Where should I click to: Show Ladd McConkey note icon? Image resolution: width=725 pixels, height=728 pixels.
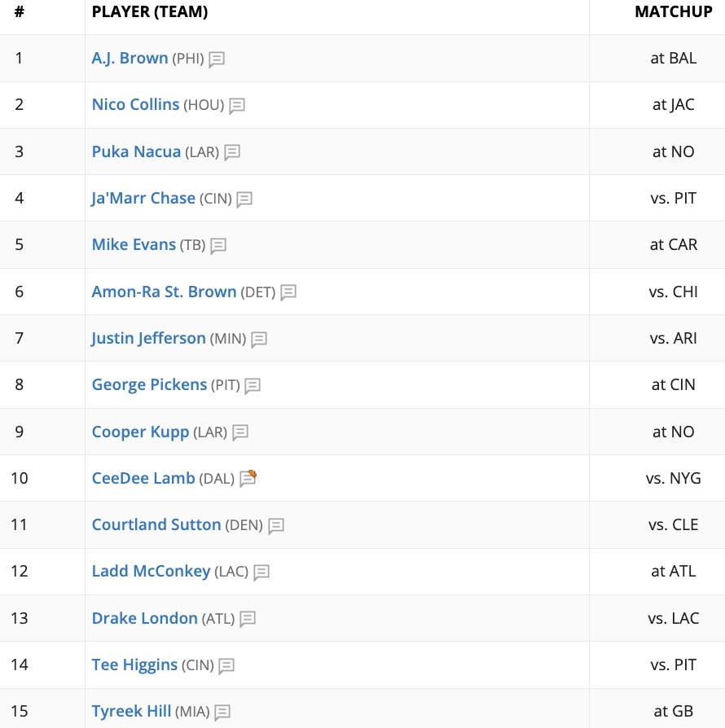tap(261, 572)
